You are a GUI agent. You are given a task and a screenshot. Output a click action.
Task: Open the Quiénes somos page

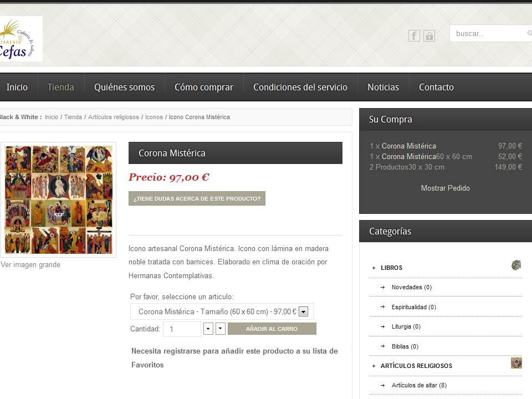(x=125, y=87)
